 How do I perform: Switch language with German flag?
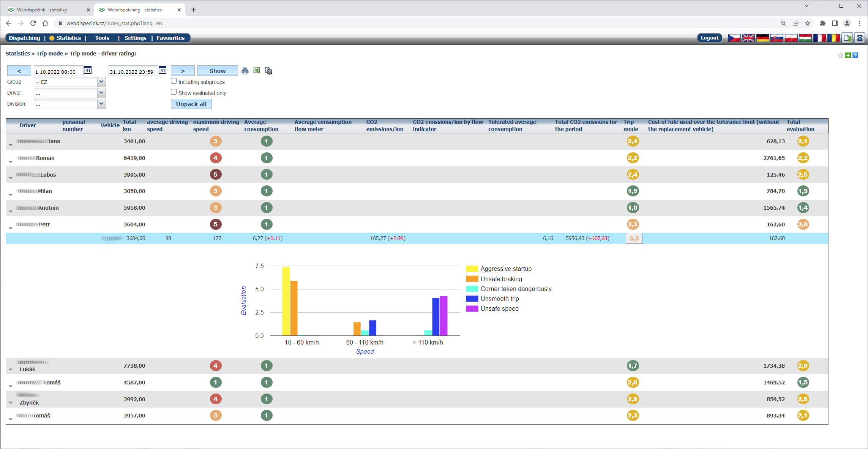point(762,38)
